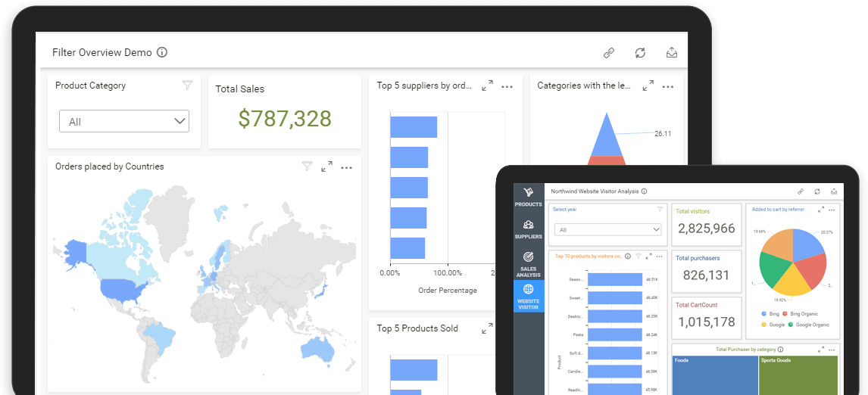Click yellow 19.92% slice of pie chart
The image size is (868, 395).
coord(792,281)
